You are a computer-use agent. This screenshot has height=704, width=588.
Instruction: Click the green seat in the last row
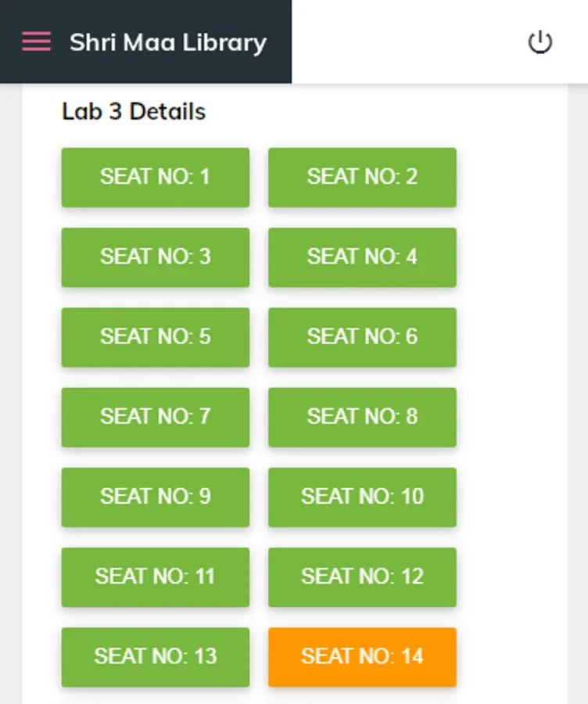(x=155, y=657)
